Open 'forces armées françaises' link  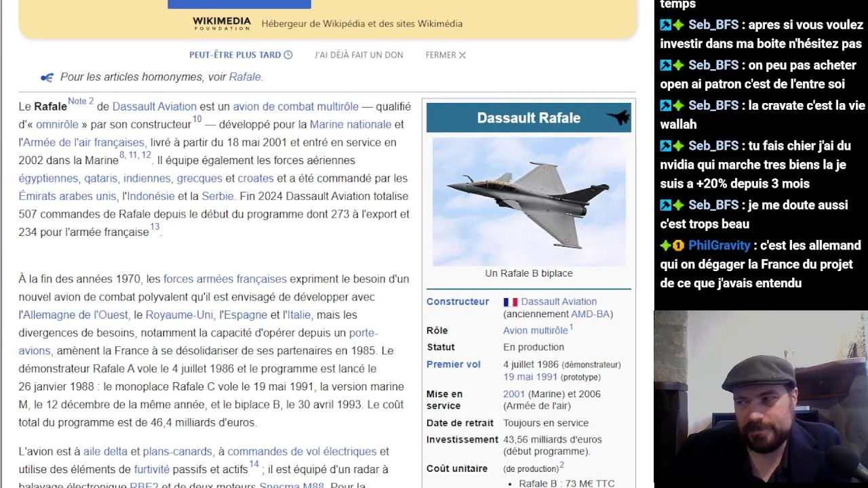click(225, 279)
